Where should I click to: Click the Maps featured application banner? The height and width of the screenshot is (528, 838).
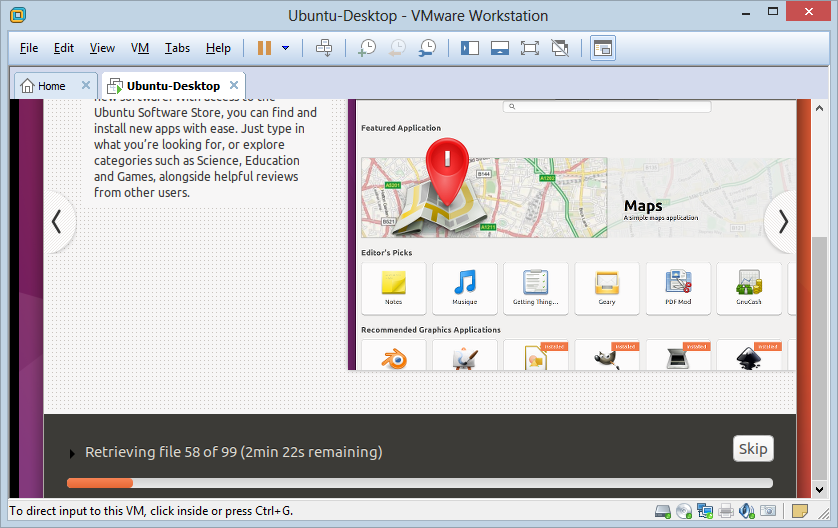point(578,198)
